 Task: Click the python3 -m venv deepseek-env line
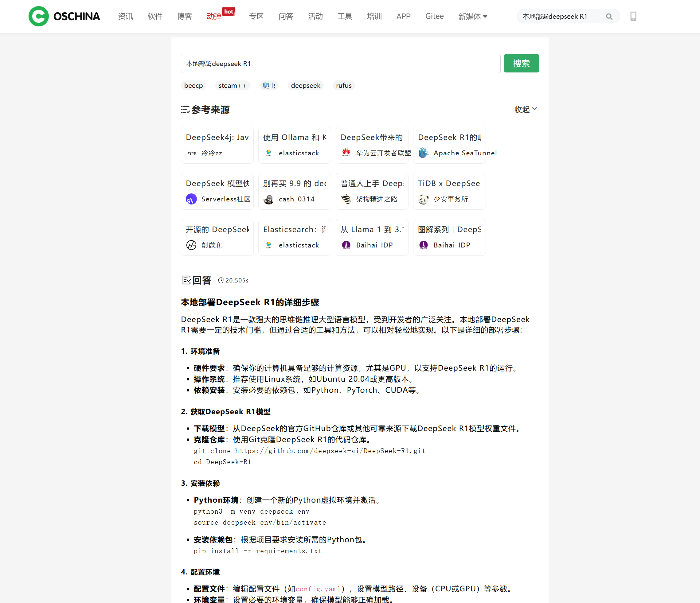click(252, 512)
